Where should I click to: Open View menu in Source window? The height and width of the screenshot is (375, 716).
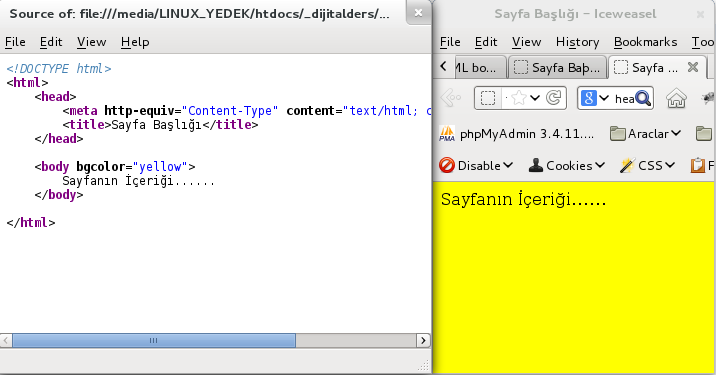[x=91, y=42]
